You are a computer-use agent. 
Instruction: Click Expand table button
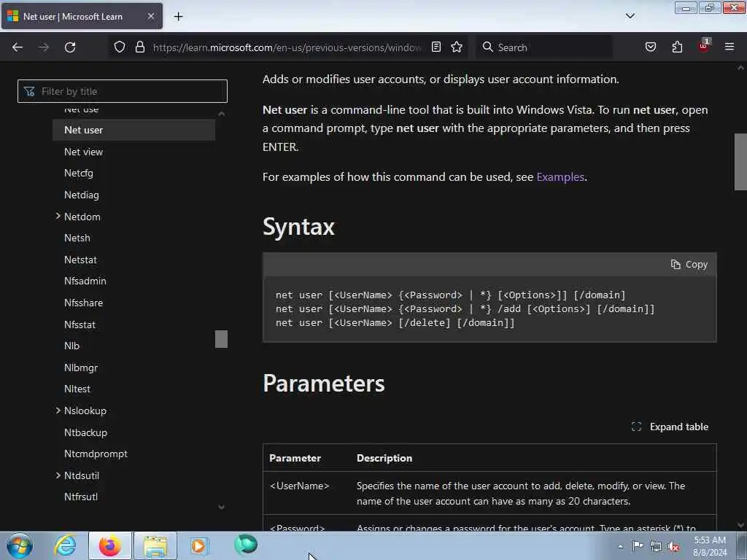[x=670, y=427]
